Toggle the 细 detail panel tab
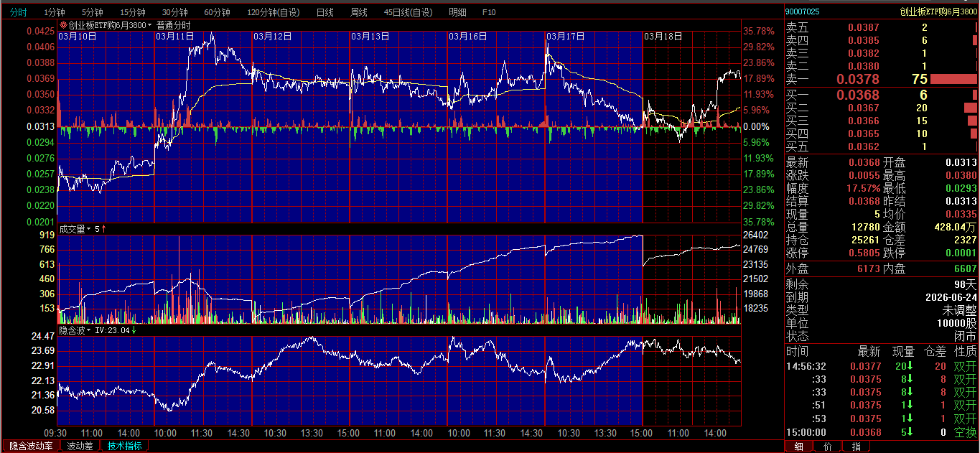This screenshot has width=980, height=453. 799,447
